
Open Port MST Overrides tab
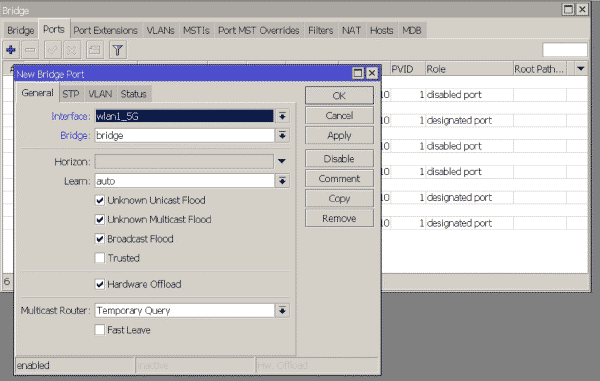[x=259, y=31]
